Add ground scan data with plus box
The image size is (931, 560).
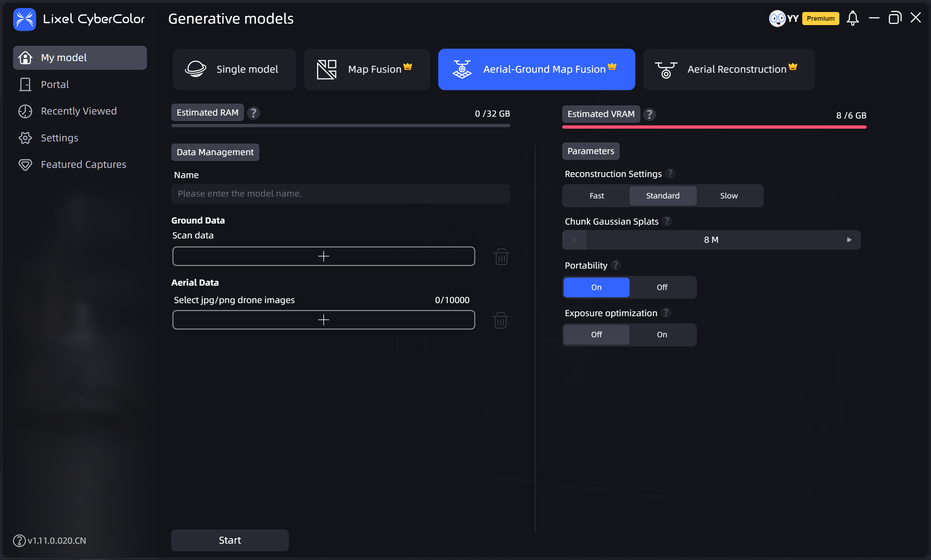pyautogui.click(x=324, y=256)
